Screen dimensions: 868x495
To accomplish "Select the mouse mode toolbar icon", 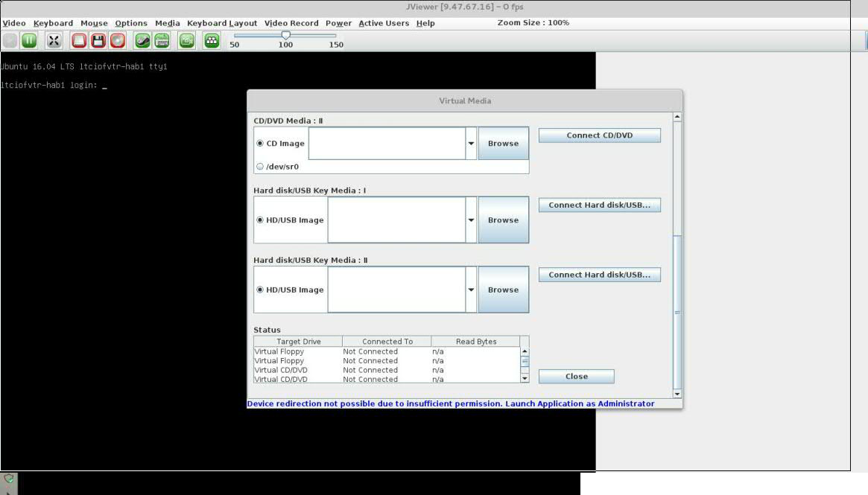I will 143,41.
